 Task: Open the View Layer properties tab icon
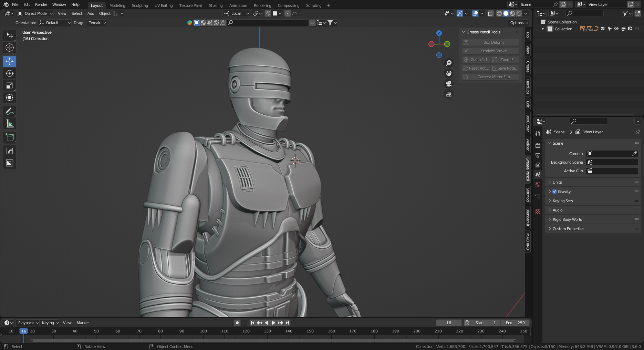point(538,165)
